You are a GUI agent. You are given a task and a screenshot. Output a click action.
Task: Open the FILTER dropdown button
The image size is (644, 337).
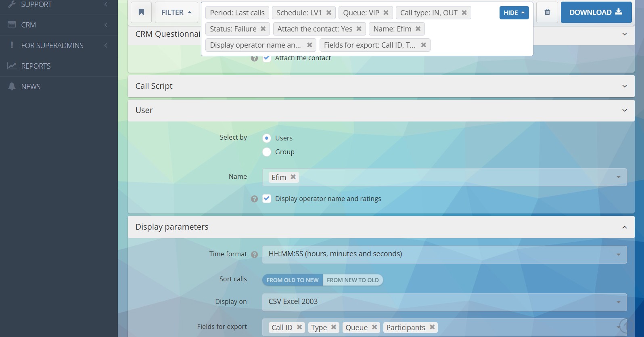[176, 12]
